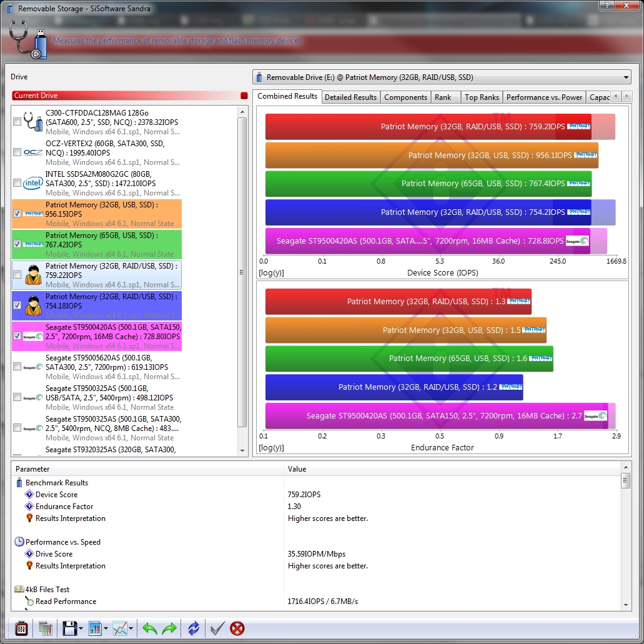
Task: Click the blue refresh arrows icon
Action: (x=194, y=628)
